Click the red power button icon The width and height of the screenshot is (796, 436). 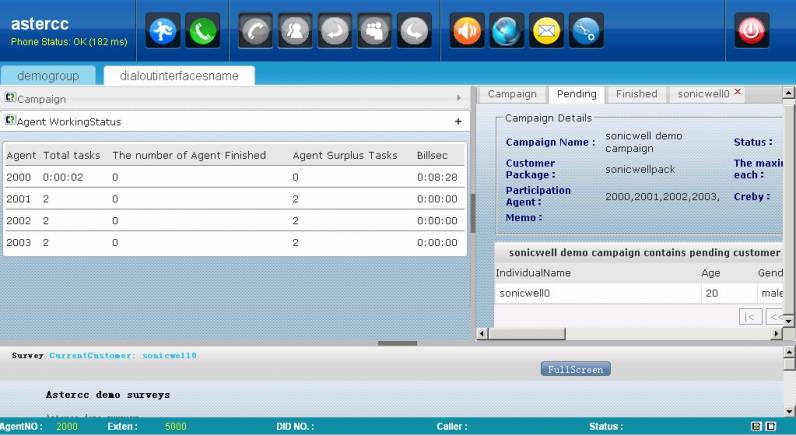(x=752, y=31)
